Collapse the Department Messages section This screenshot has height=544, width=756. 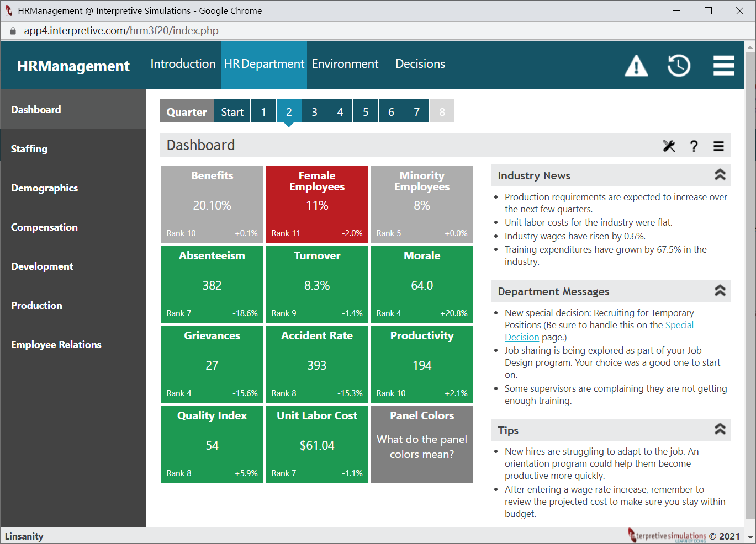point(720,291)
